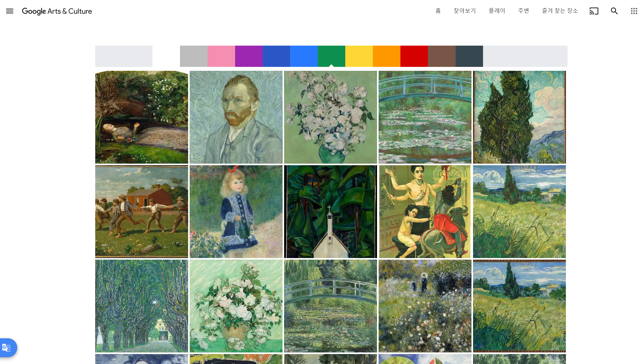Go to 홈 in the top navigation

coord(438,11)
